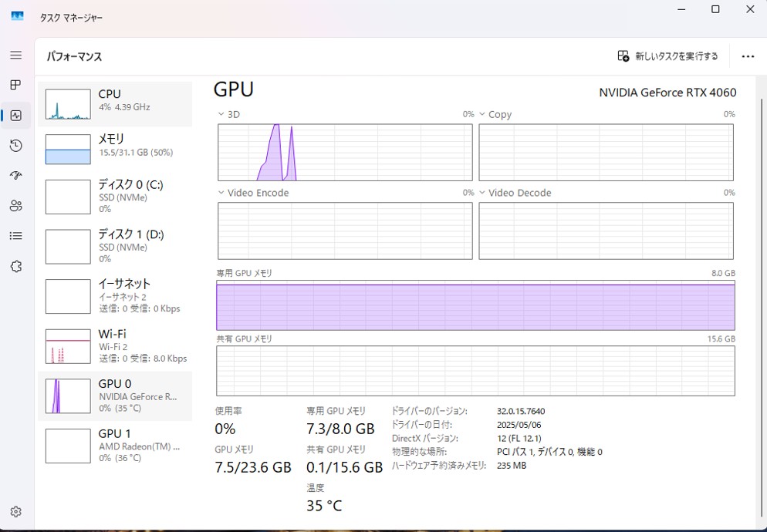Viewport: 767px width, 532px height.
Task: Expand the Copy graph engine dropdown
Action: [x=482, y=114]
